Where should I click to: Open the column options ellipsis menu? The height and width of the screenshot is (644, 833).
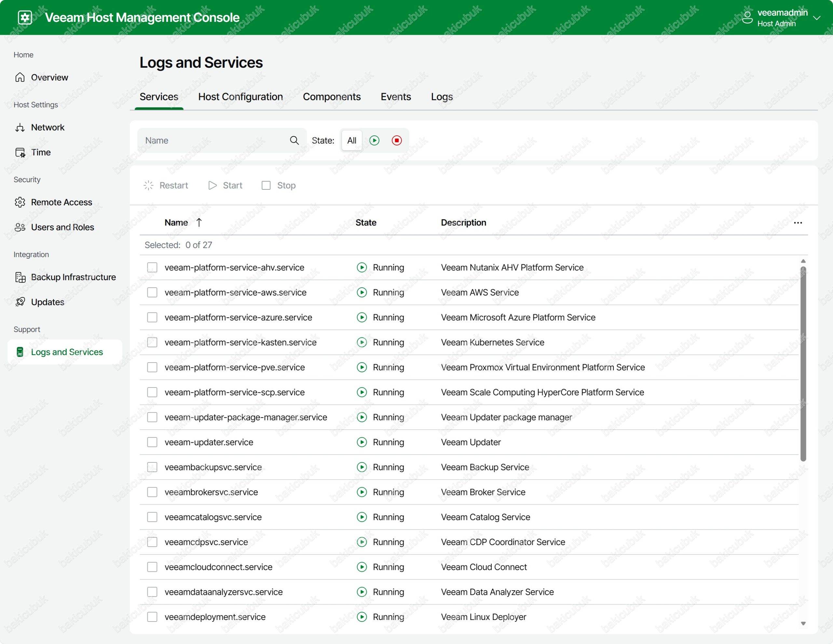coord(798,223)
